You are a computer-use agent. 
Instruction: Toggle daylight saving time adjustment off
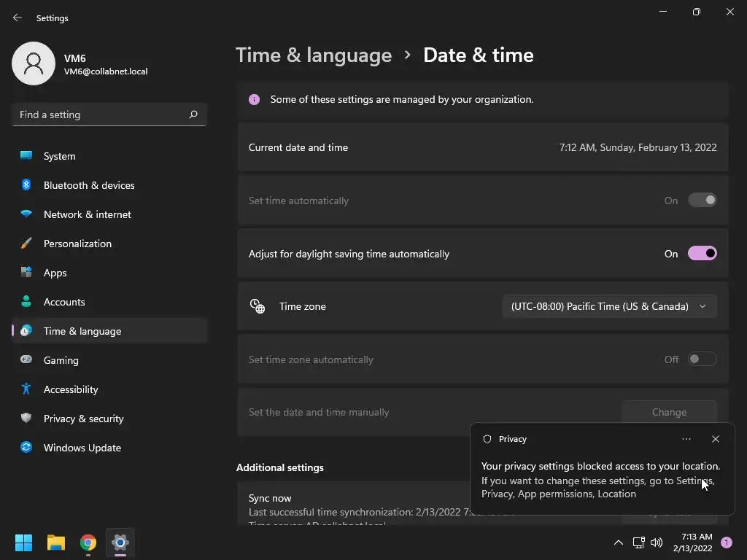pos(702,254)
